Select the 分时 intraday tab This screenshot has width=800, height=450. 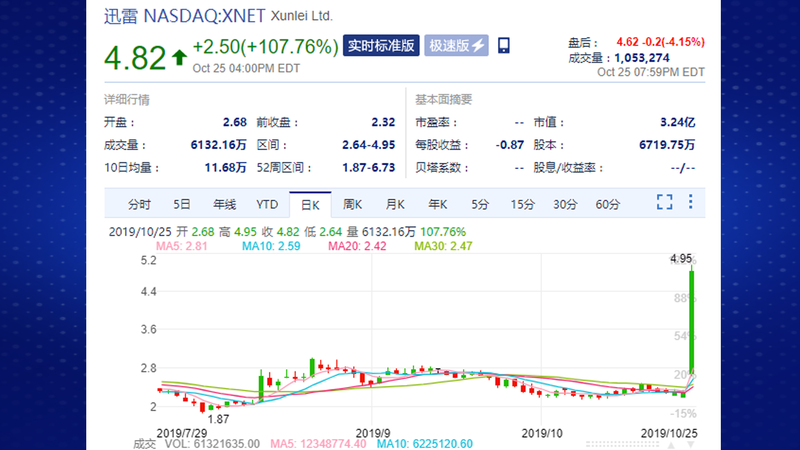[x=139, y=205]
